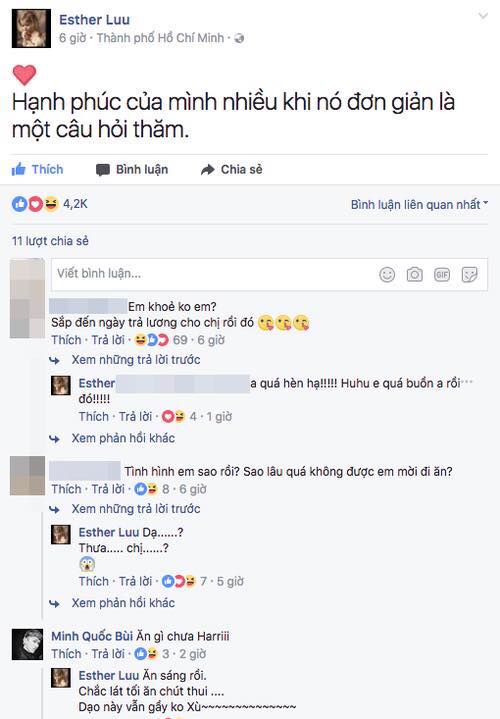This screenshot has width=500, height=719.
Task: Open Minh Quốc Bùi profile link
Action: pos(92,636)
